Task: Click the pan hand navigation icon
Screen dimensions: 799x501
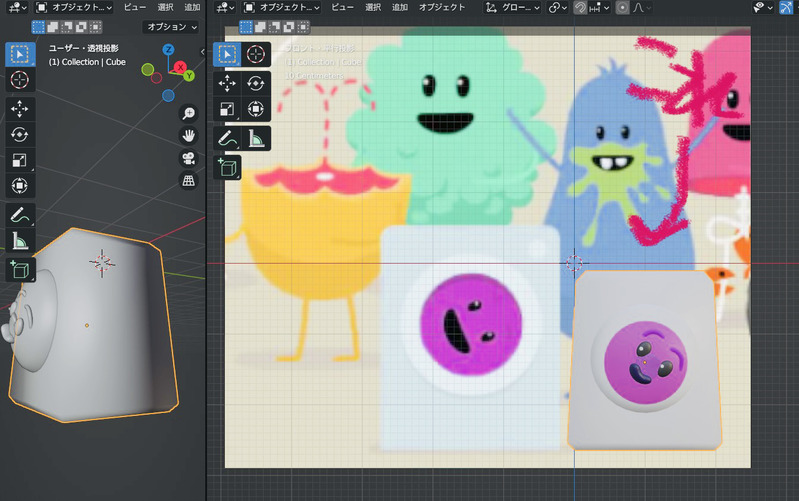Action: [187, 136]
